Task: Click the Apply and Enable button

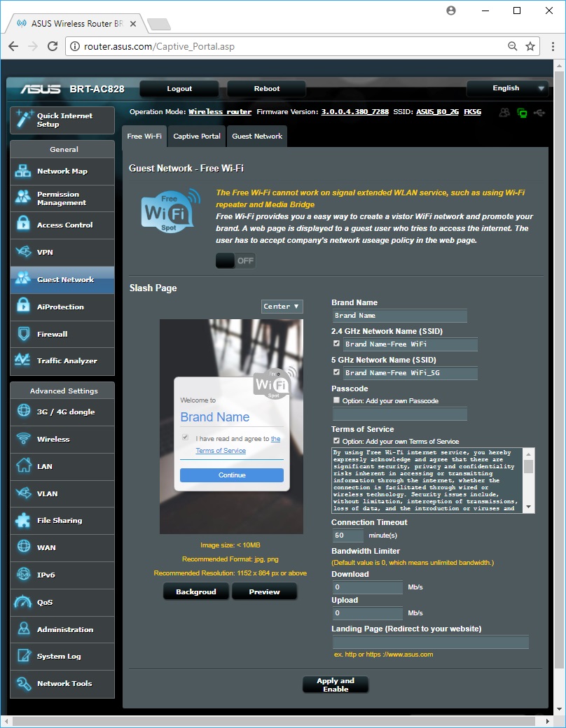Action: coord(336,685)
